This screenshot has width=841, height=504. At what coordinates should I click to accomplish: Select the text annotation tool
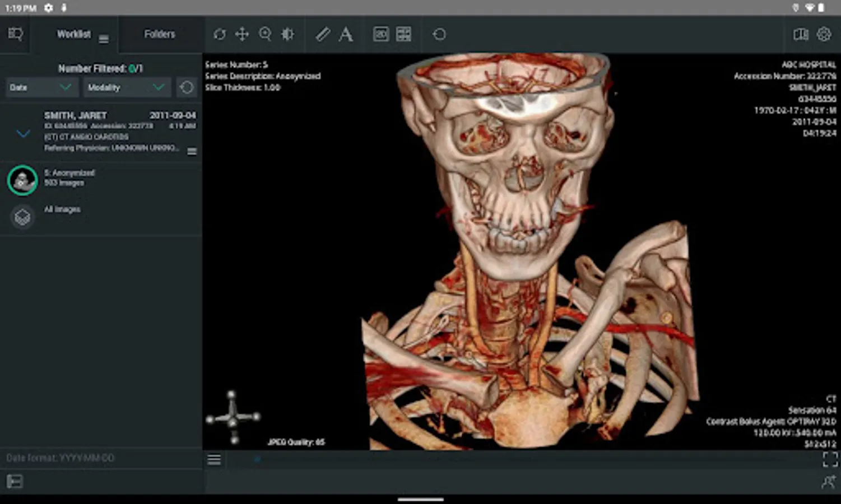[x=346, y=35]
